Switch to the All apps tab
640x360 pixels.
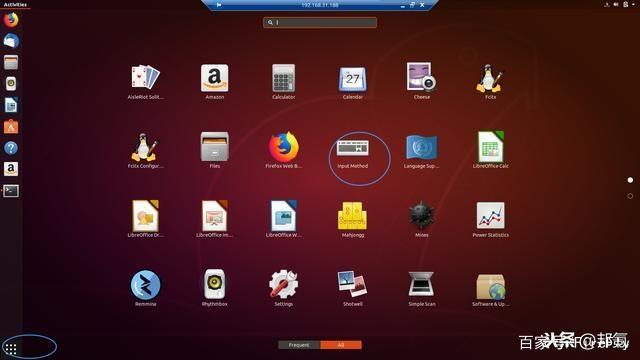click(341, 345)
